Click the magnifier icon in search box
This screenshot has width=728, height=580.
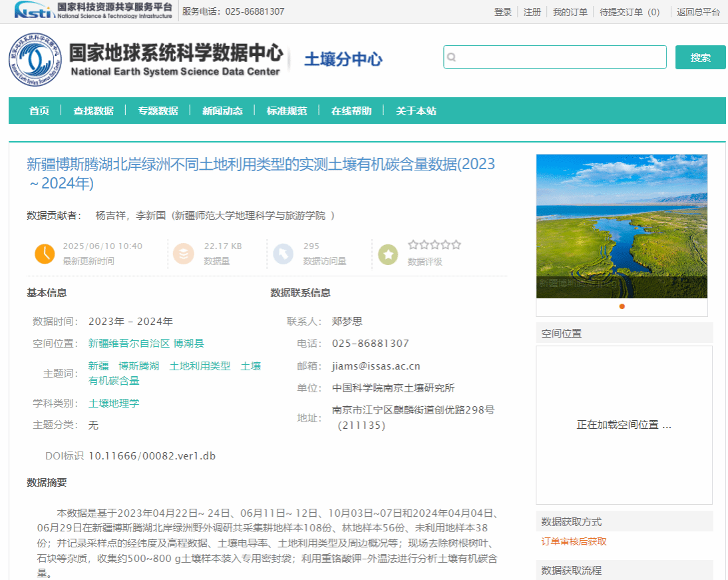[x=452, y=57]
